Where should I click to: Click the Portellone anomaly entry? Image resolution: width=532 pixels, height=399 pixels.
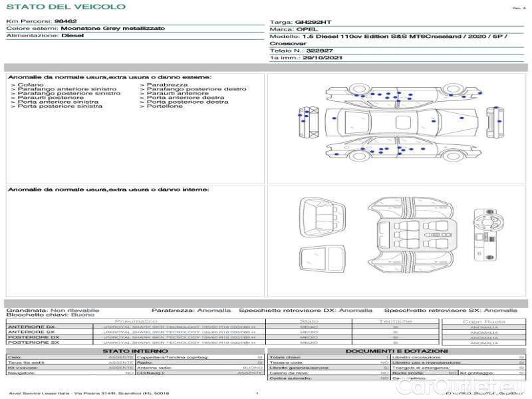[x=164, y=106]
